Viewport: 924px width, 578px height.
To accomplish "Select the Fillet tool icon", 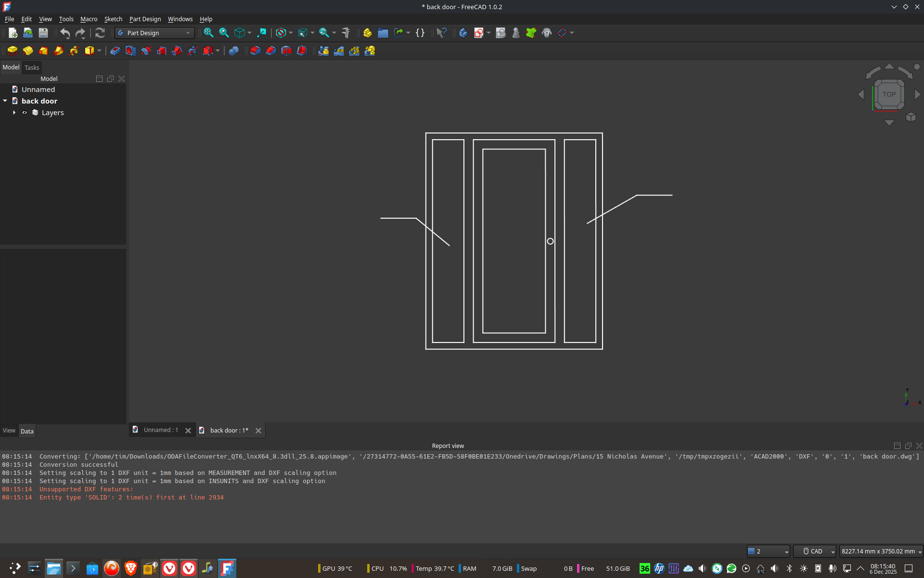I will click(x=256, y=51).
